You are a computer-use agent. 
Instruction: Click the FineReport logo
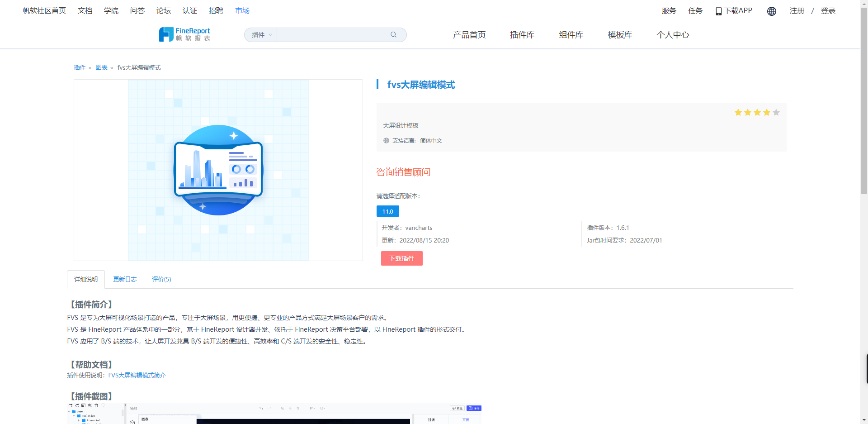click(x=184, y=34)
